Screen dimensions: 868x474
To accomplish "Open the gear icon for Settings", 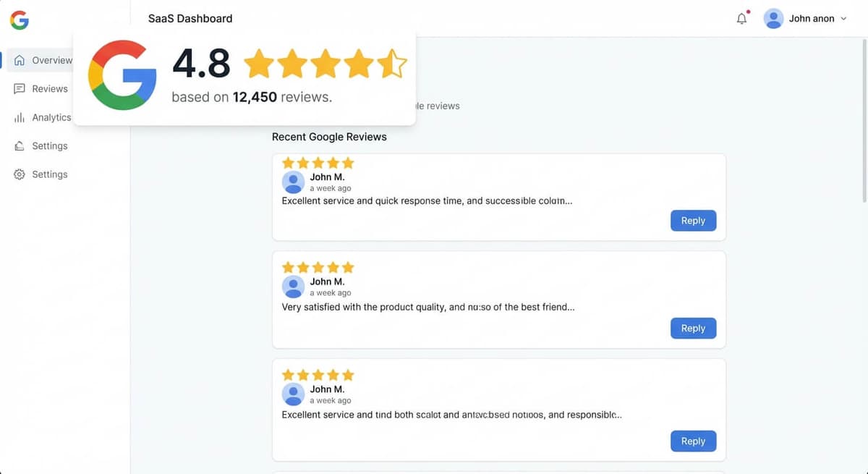I will click(x=20, y=174).
